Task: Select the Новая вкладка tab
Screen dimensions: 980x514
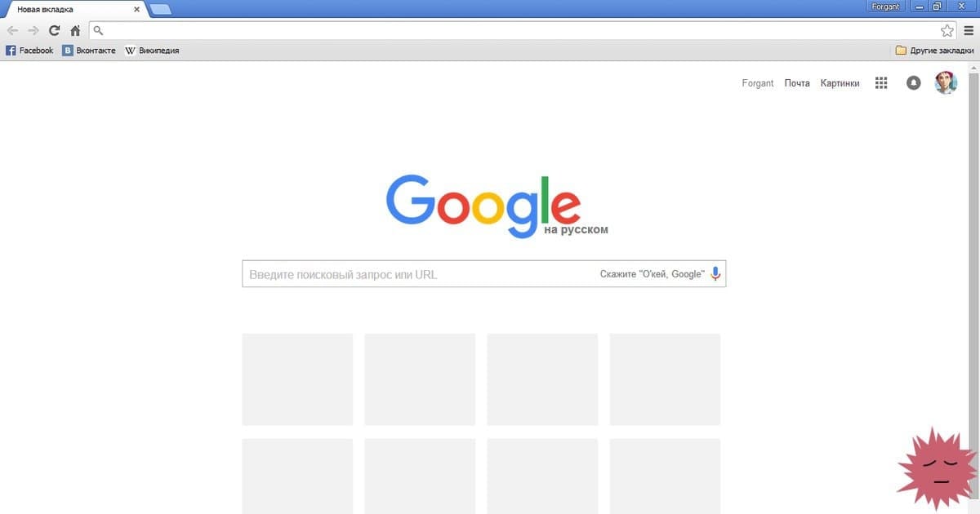Action: [73, 10]
